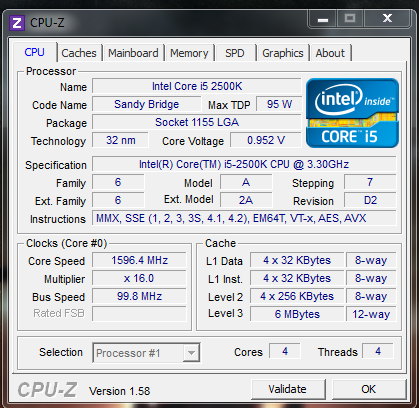Switch to the Caches tab
The width and height of the screenshot is (419, 408).
pos(79,53)
